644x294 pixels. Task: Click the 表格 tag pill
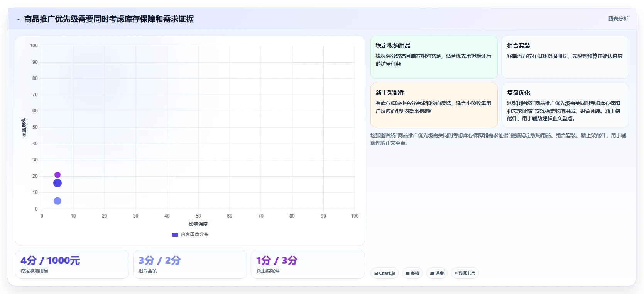click(x=412, y=273)
